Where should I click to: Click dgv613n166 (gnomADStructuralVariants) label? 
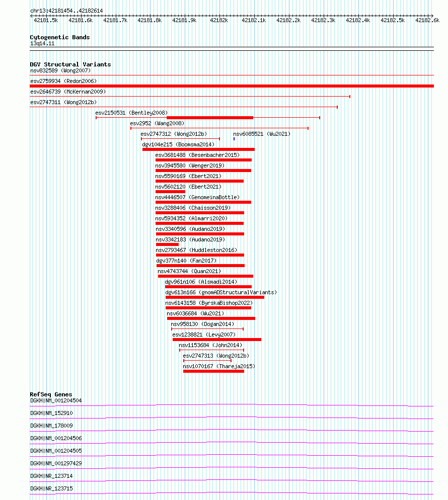(x=221, y=292)
